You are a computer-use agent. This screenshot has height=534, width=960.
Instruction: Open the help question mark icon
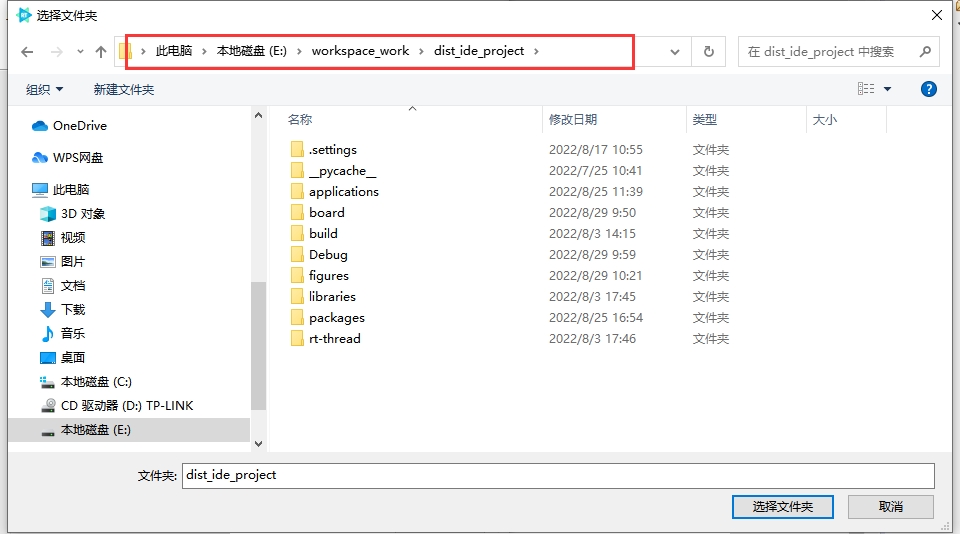point(928,89)
